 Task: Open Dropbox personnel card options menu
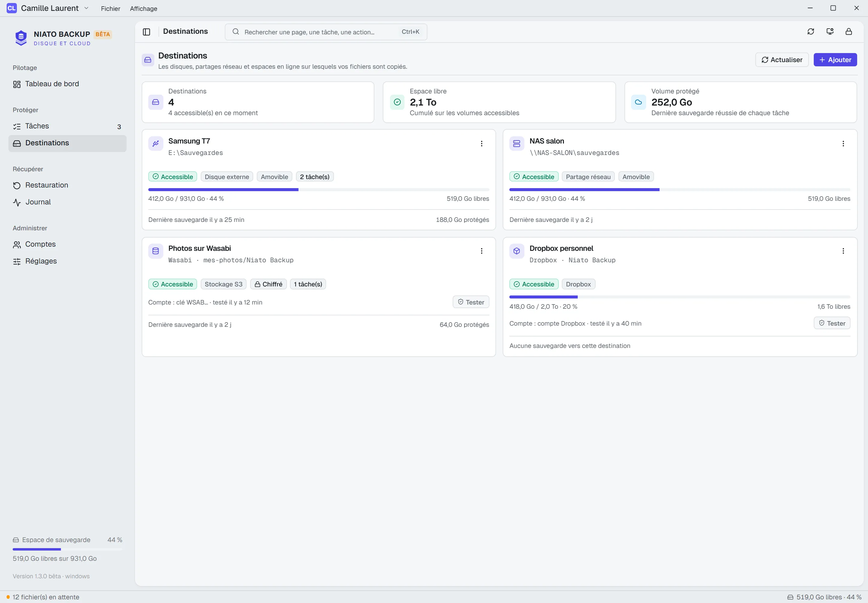[x=843, y=251]
